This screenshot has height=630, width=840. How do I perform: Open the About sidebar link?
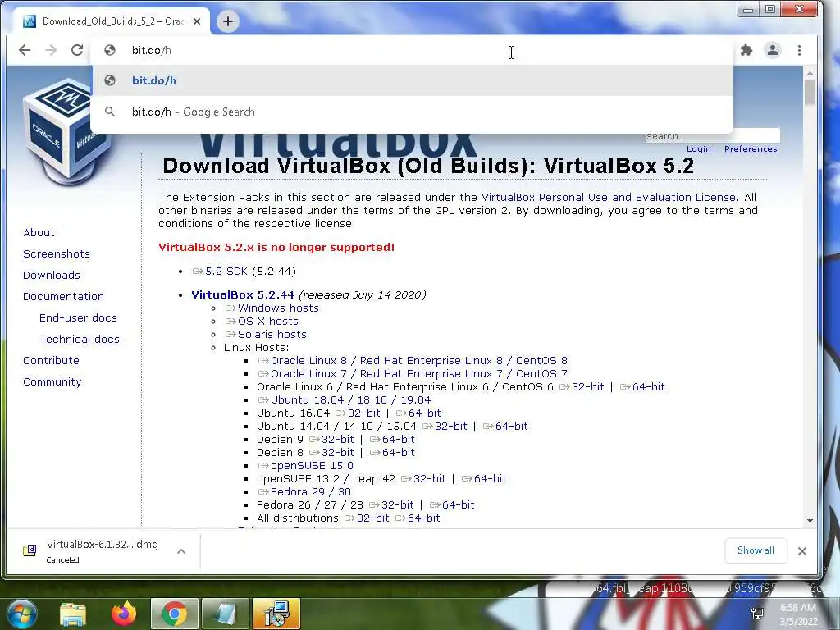[39, 232]
